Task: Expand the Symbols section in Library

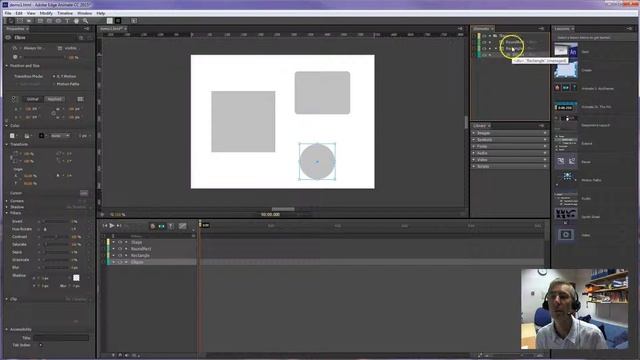Action: click(473, 140)
